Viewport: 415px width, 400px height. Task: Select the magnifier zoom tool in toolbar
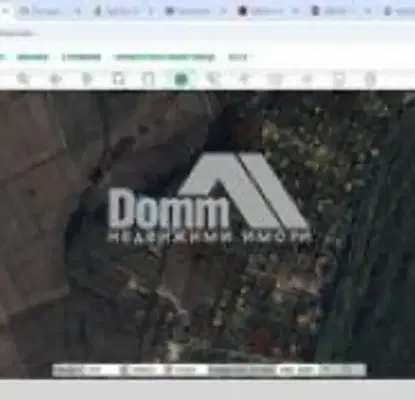(23, 79)
